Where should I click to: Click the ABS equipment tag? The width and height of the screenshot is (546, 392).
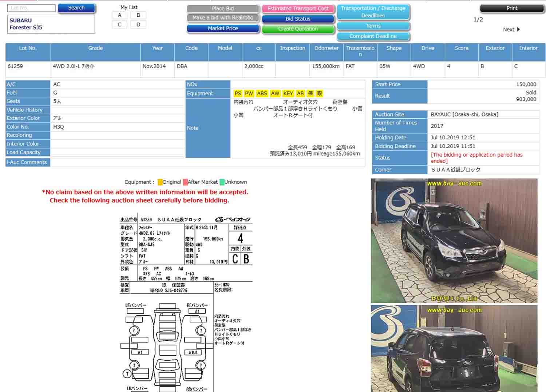tap(262, 94)
